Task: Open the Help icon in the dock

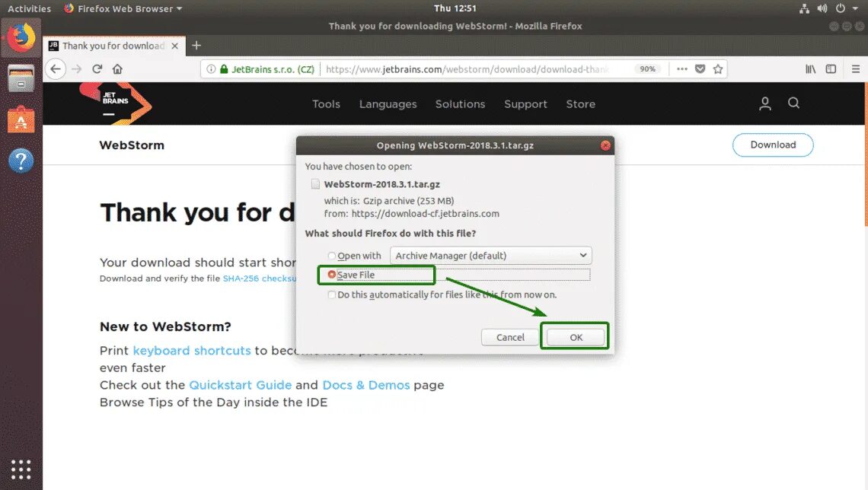Action: [x=21, y=161]
